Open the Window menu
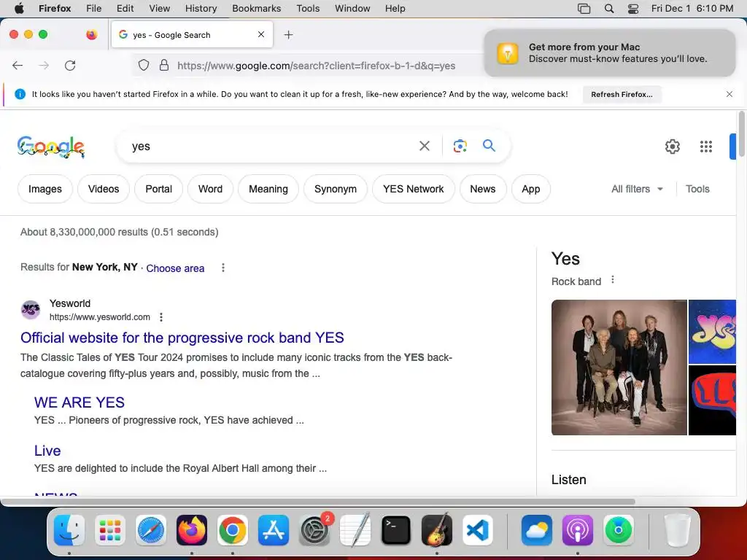The height and width of the screenshot is (560, 747). coord(352,9)
